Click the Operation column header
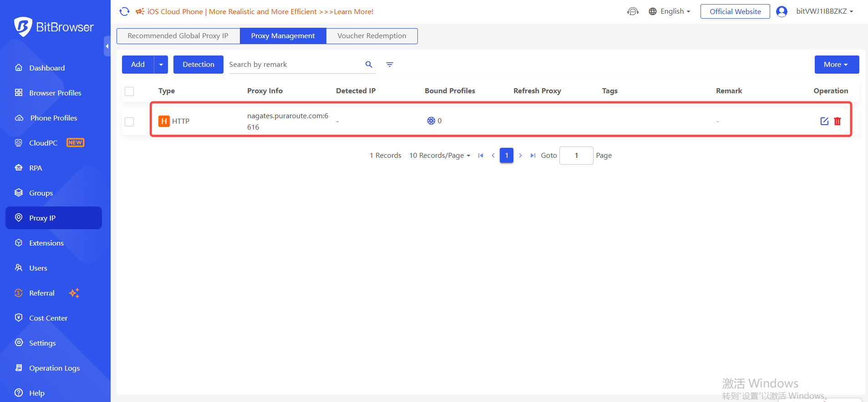The width and height of the screenshot is (868, 402). tap(831, 91)
